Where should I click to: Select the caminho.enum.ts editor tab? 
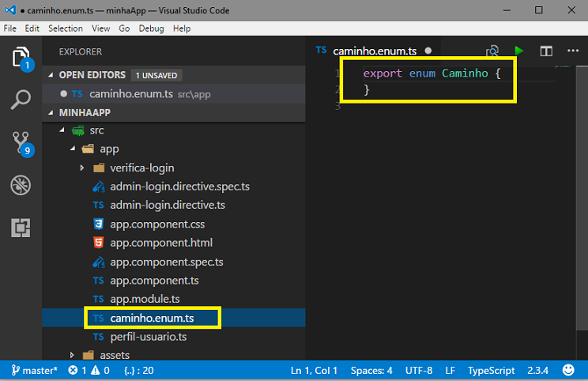click(x=375, y=51)
